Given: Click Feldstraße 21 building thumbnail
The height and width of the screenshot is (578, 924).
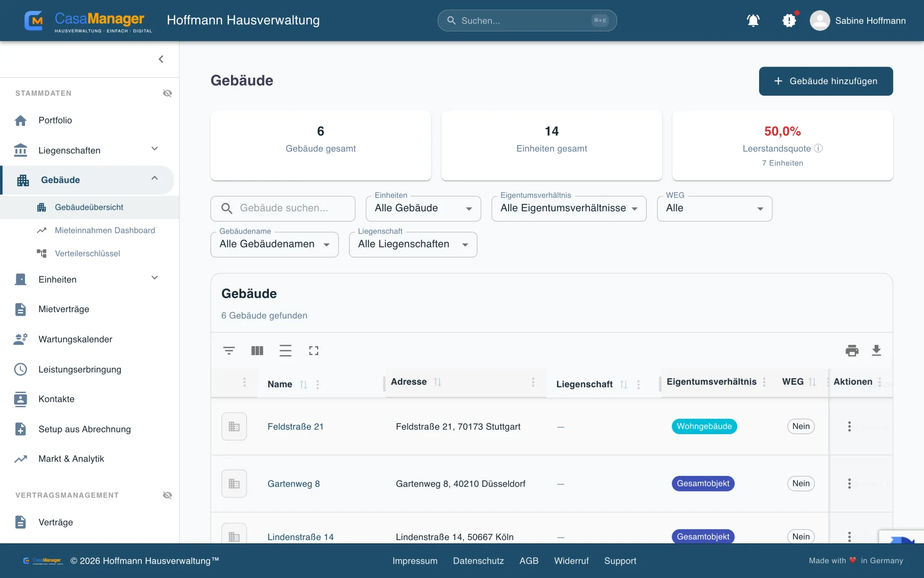Looking at the screenshot, I should click(x=234, y=426).
